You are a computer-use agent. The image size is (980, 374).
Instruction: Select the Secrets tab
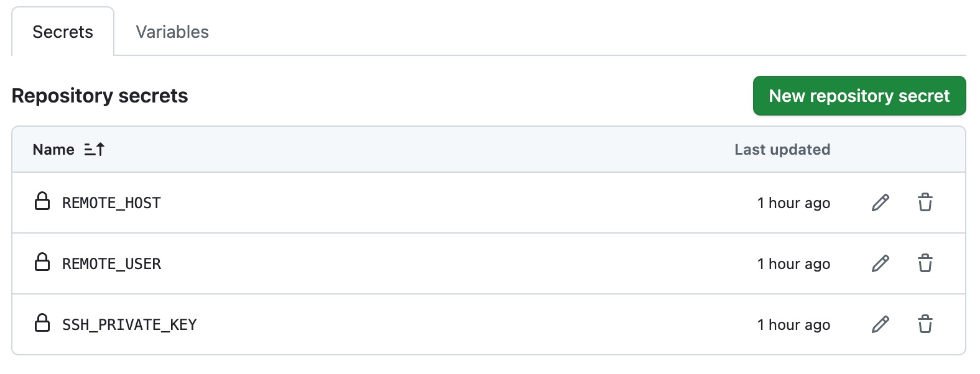(x=62, y=32)
